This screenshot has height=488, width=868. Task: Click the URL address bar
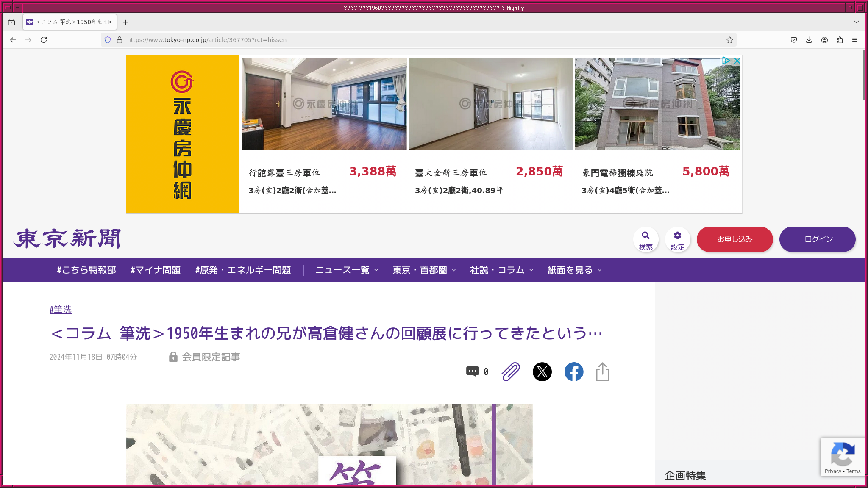(381, 40)
